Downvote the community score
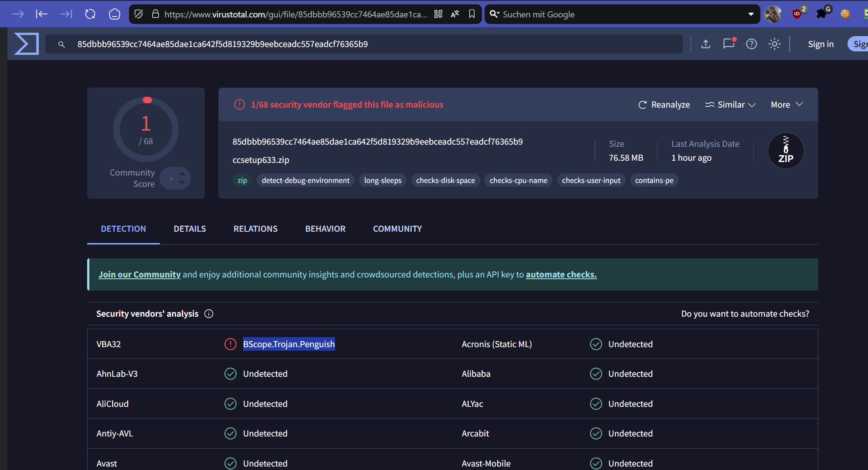The width and height of the screenshot is (868, 470). (x=182, y=183)
